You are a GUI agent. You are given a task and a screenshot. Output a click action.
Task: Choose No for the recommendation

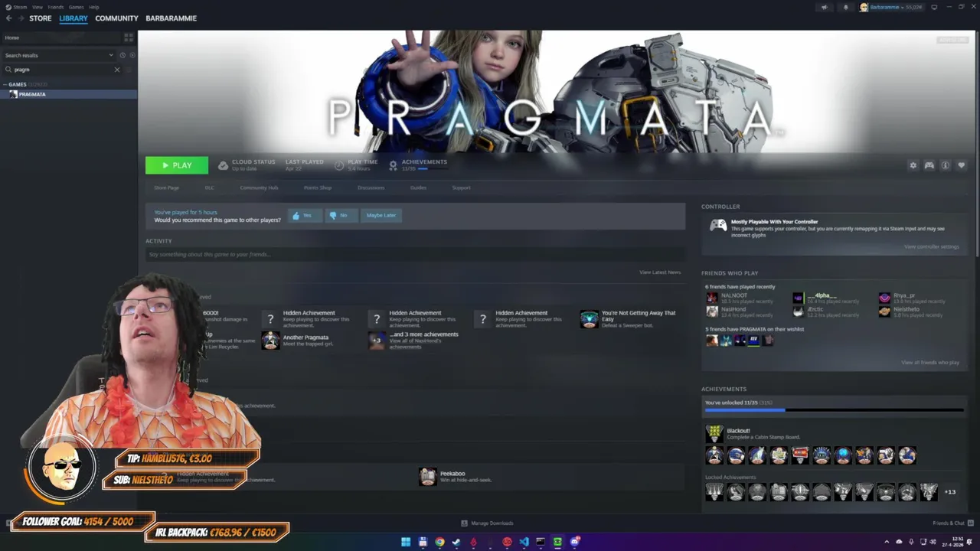click(x=341, y=215)
